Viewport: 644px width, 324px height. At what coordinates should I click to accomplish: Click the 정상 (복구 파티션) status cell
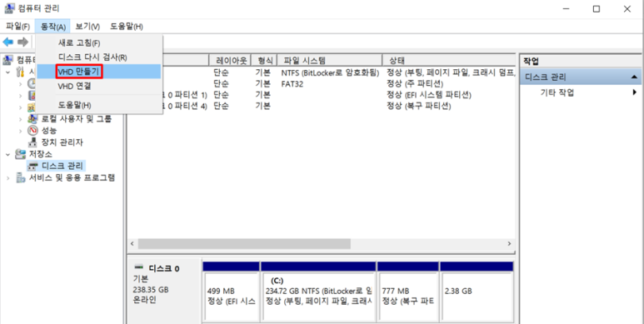click(x=418, y=106)
